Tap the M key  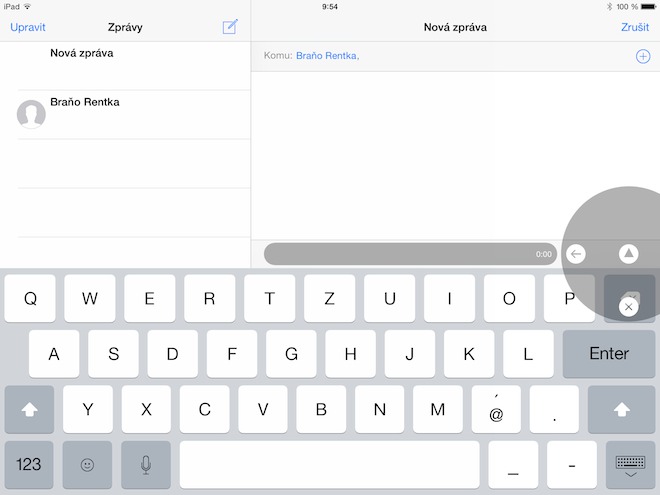coord(438,409)
